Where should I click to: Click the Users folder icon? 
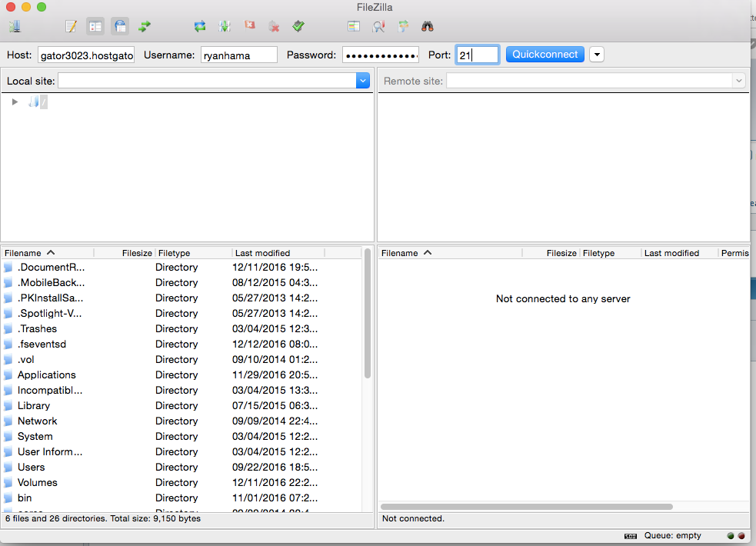pos(8,468)
